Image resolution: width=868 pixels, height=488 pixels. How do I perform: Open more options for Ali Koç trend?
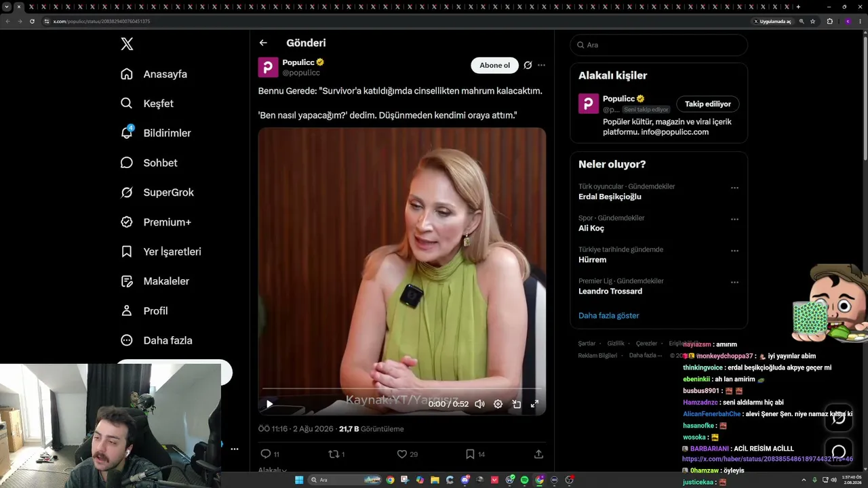click(x=734, y=220)
